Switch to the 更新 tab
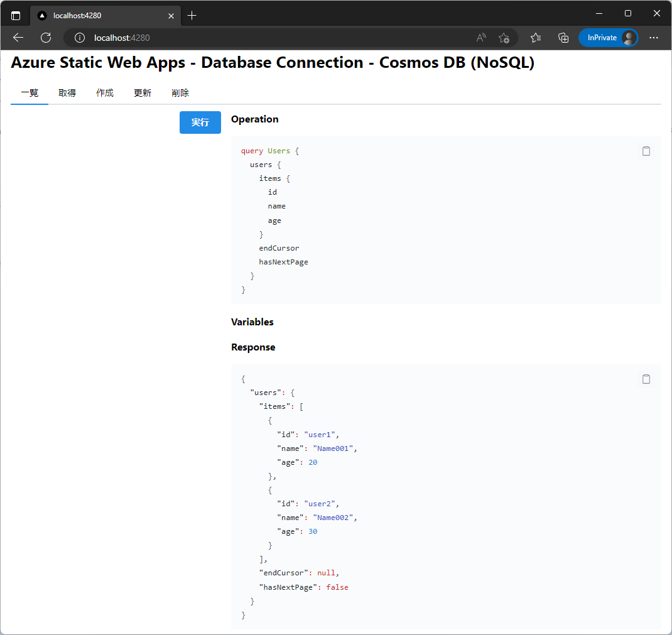672x635 pixels. click(x=143, y=93)
